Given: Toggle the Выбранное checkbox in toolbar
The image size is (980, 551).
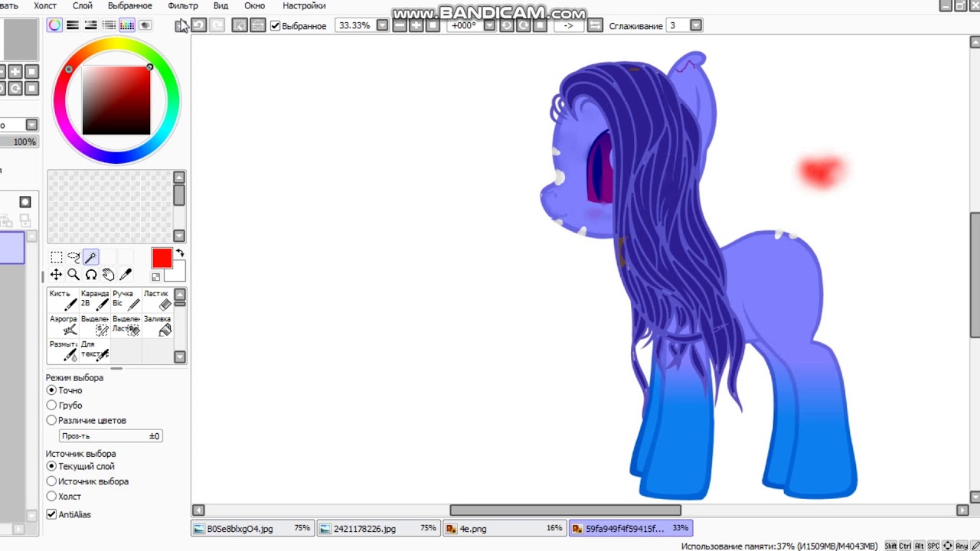Looking at the screenshot, I should click(276, 26).
